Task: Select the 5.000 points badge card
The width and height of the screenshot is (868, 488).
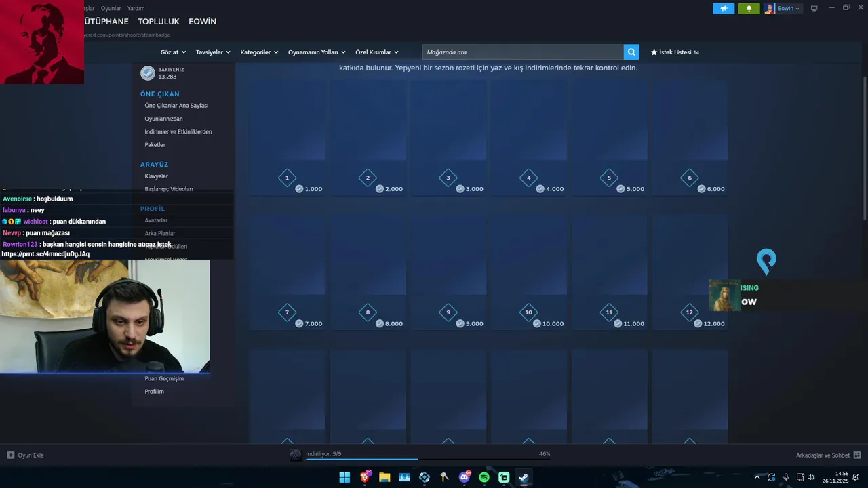Action: tap(609, 138)
